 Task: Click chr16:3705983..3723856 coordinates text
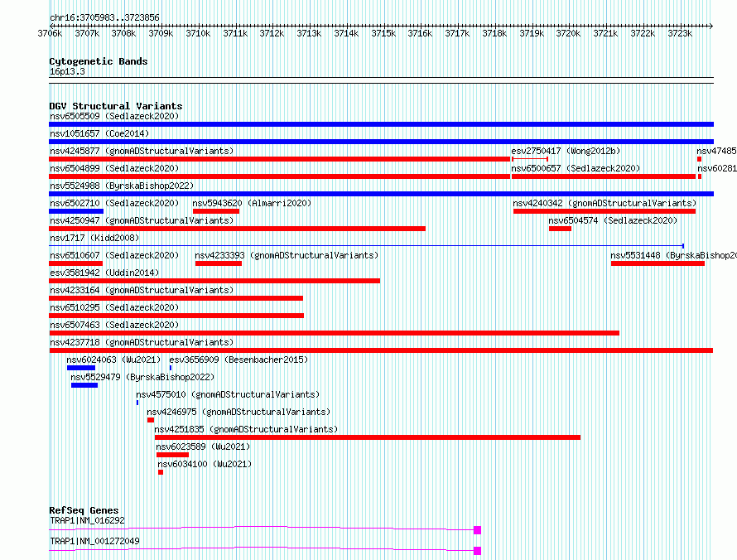click(104, 17)
